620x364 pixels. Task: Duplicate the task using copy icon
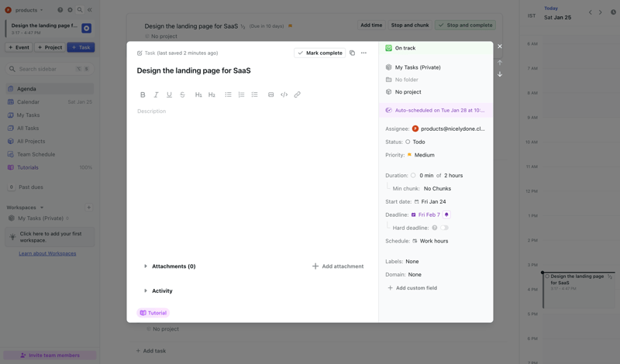tap(352, 53)
